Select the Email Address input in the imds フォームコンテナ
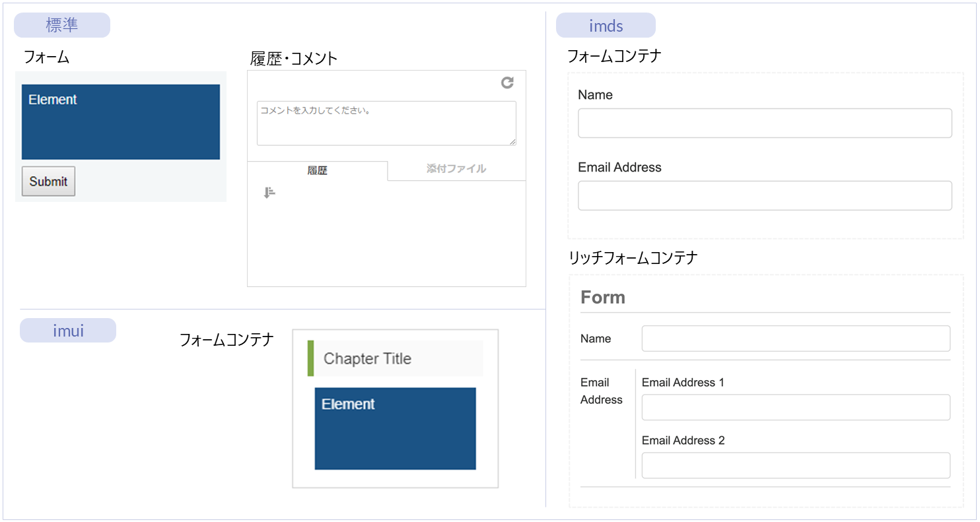The width and height of the screenshot is (980, 522). pos(765,196)
